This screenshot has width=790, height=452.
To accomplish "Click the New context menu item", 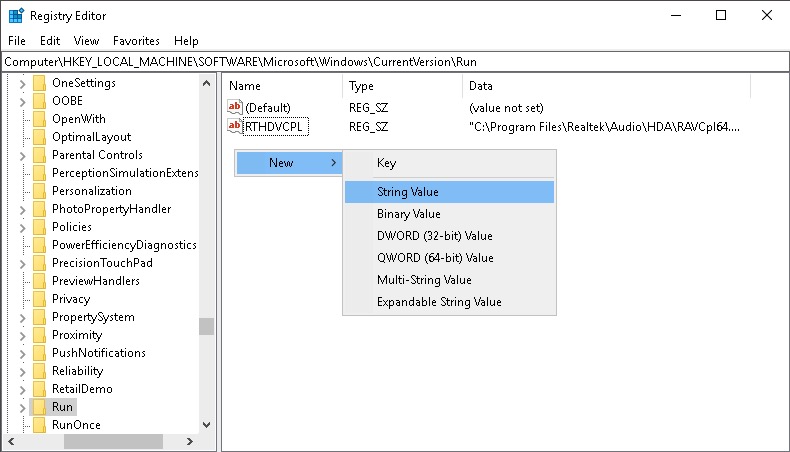I will click(x=289, y=163).
